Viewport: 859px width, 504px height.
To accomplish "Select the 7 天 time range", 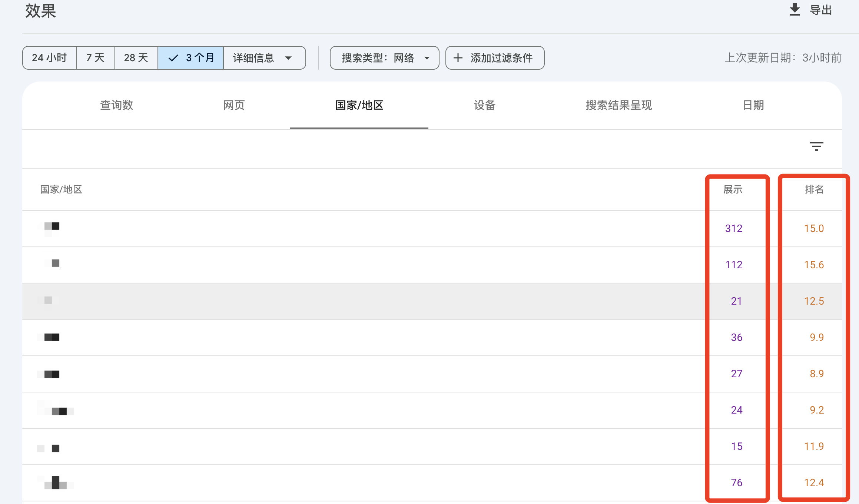I will (x=95, y=58).
